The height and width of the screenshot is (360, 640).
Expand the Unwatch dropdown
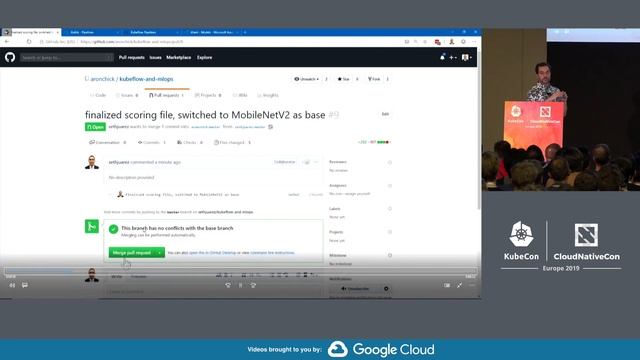307,79
